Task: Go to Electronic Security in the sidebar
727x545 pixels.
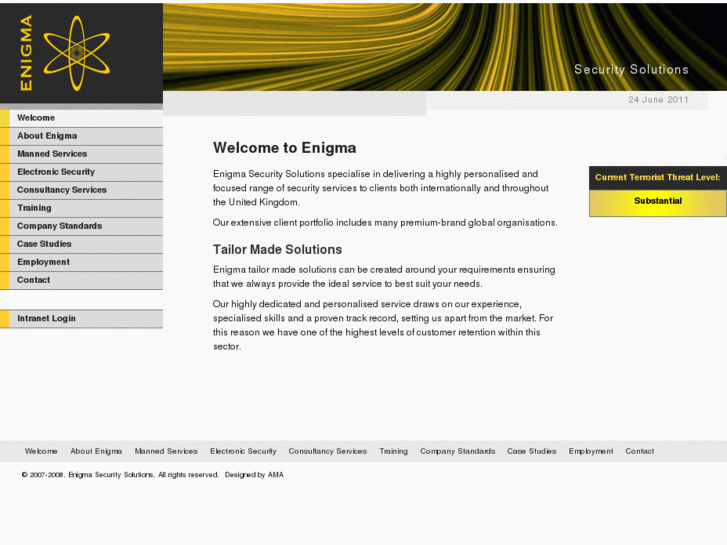Action: [82, 172]
